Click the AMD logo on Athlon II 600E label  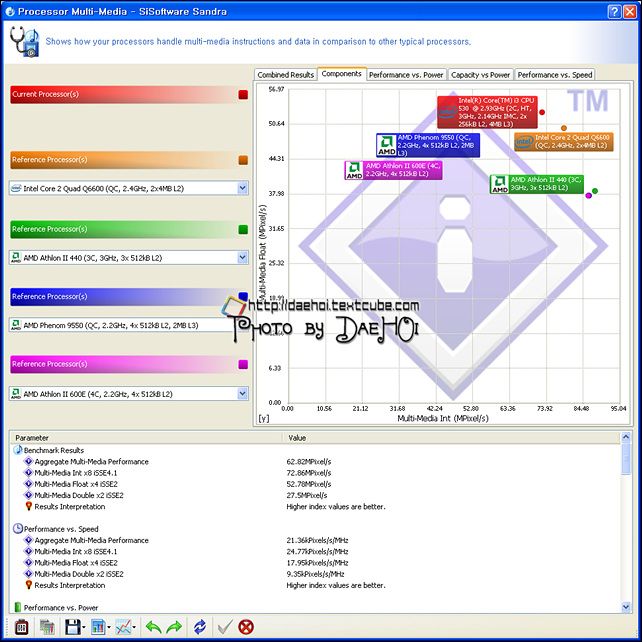(x=354, y=170)
